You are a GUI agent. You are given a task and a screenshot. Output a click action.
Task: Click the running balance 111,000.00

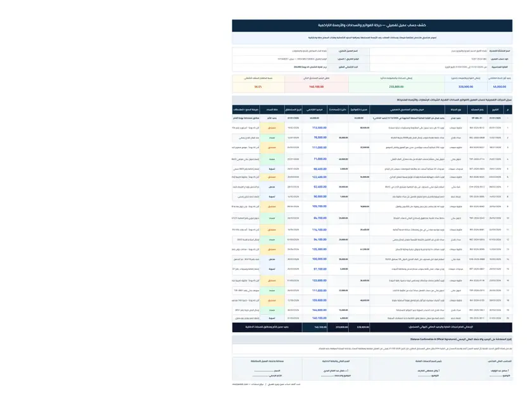click(x=319, y=148)
